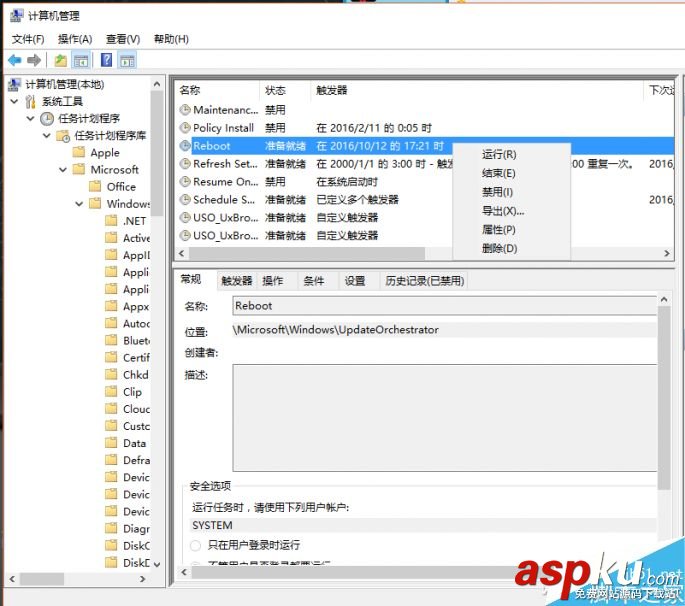Click the Up one level folder icon

61,60
